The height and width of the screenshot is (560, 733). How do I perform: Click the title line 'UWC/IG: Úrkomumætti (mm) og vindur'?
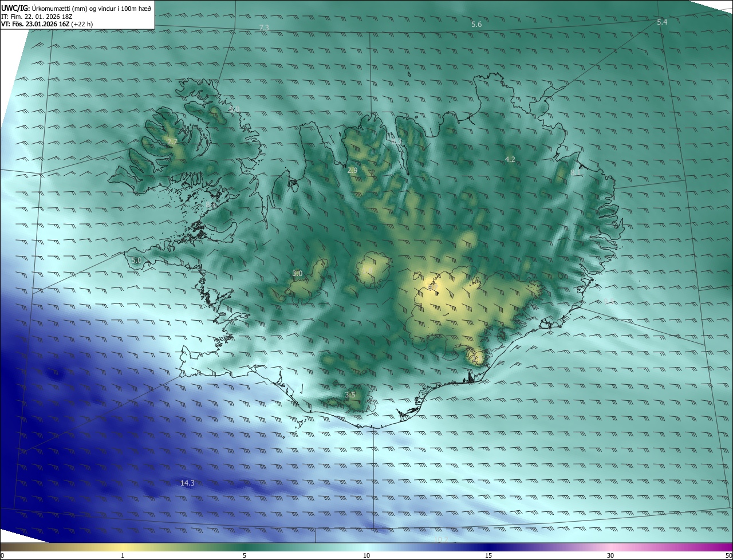[x=76, y=8]
